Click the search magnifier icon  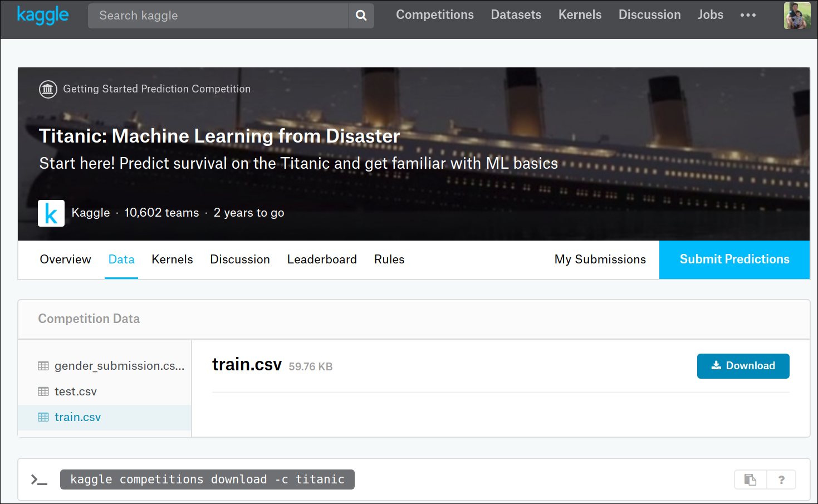[361, 16]
